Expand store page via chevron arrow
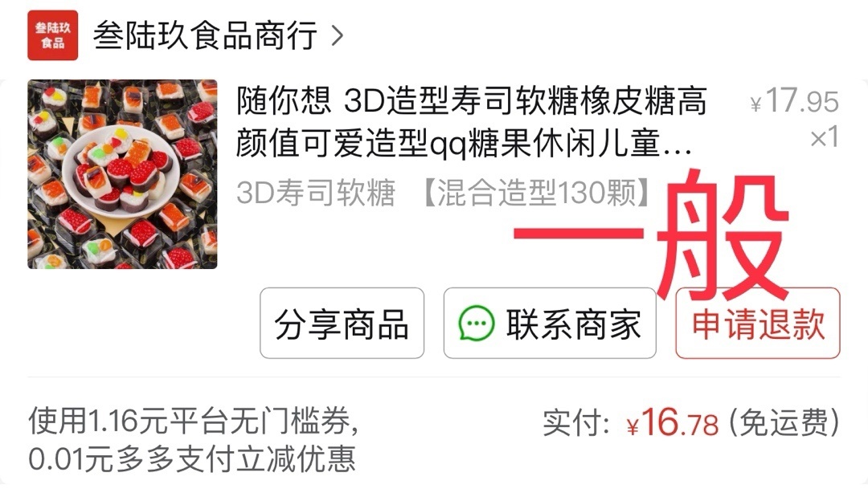Screen dimensions: 868x489 click(x=337, y=36)
